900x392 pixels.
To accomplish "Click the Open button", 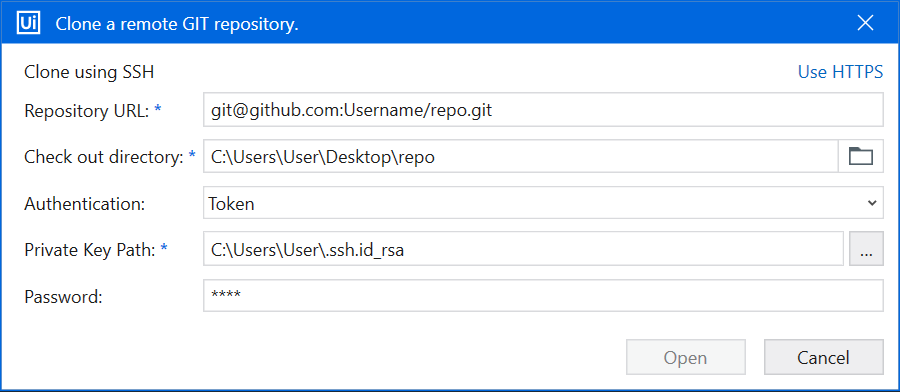I will pyautogui.click(x=685, y=358).
